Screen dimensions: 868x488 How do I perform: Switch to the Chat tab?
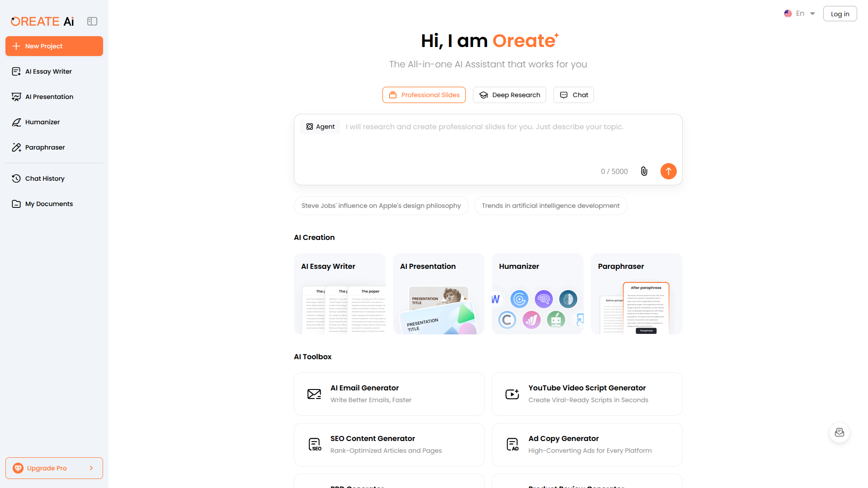(573, 95)
